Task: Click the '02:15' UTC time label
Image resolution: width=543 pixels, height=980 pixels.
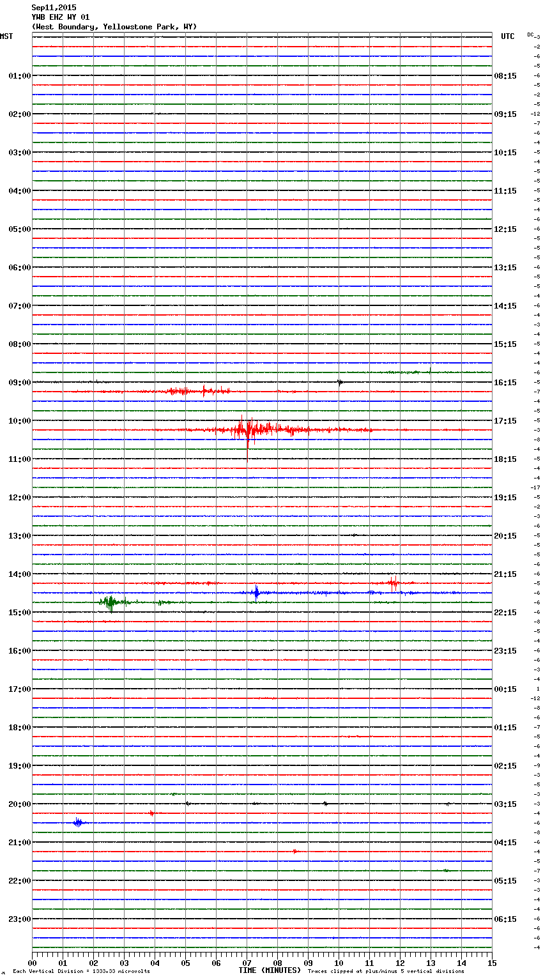Action: coord(505,766)
